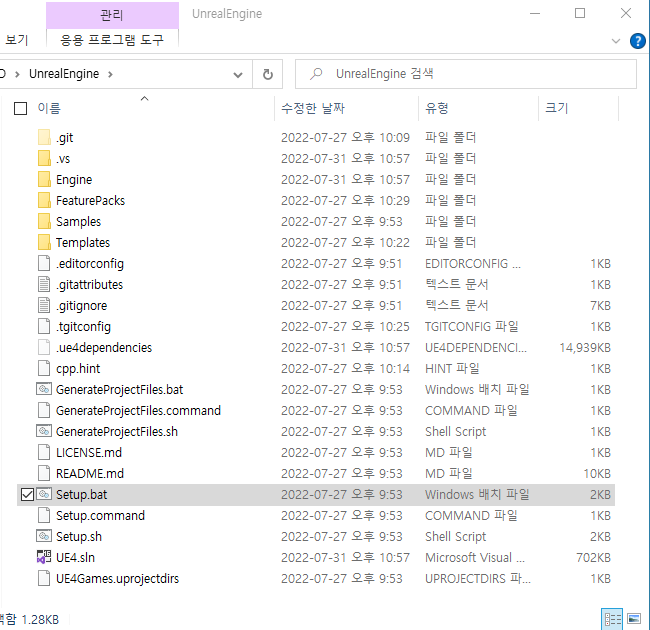This screenshot has width=650, height=630.
Task: Select the LICENSE.md file name
Action: point(89,452)
